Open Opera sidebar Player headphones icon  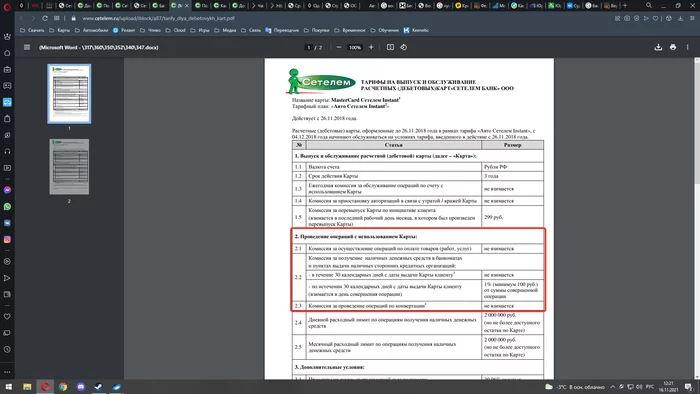[x=7, y=152]
